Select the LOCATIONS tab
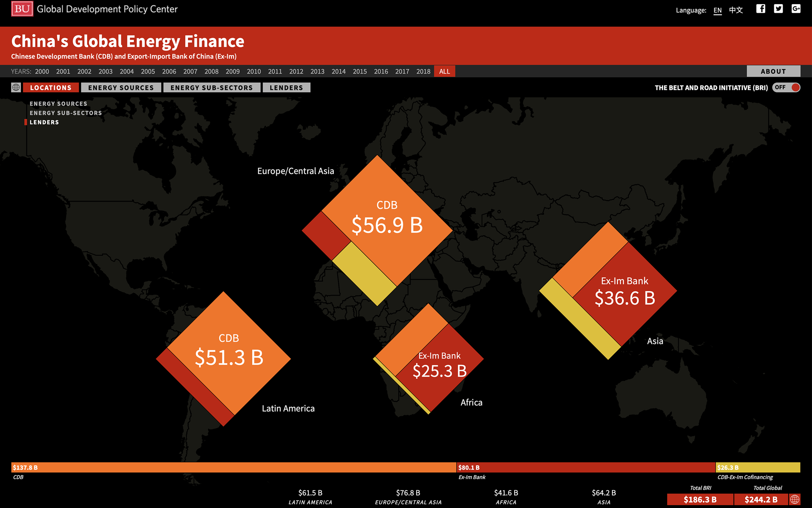812x508 pixels. (51, 87)
